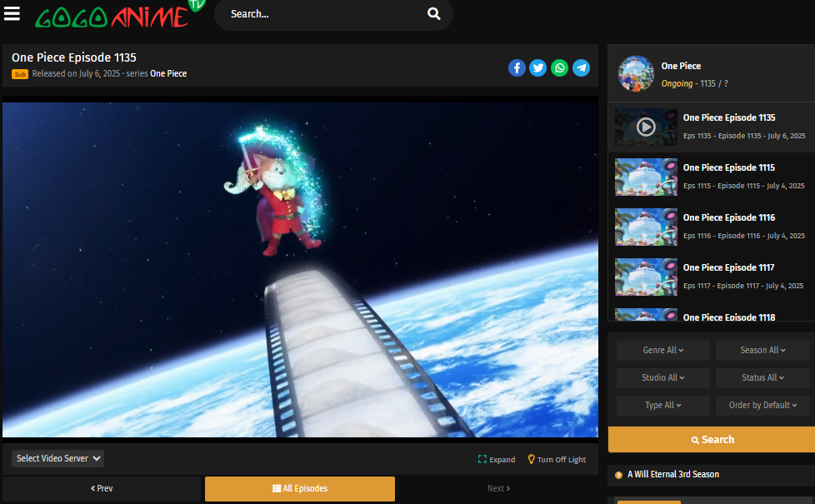Open One Piece title in sidebar header

[681, 66]
